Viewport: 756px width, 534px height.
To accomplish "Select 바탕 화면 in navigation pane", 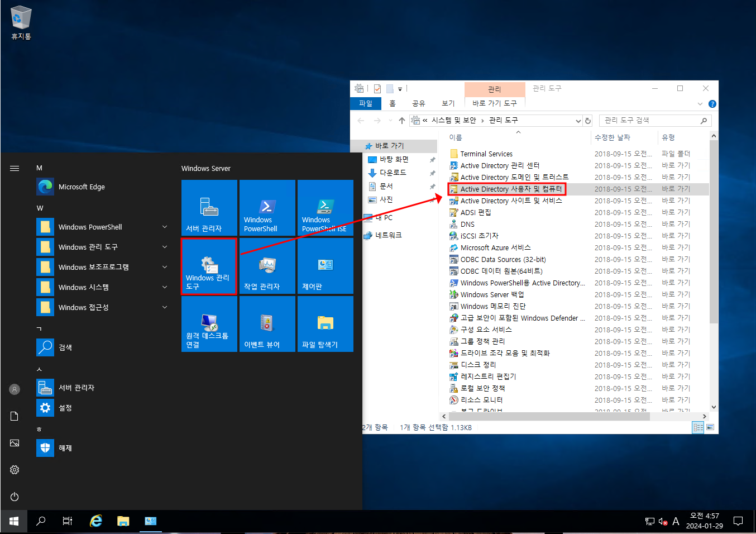I will coord(394,159).
